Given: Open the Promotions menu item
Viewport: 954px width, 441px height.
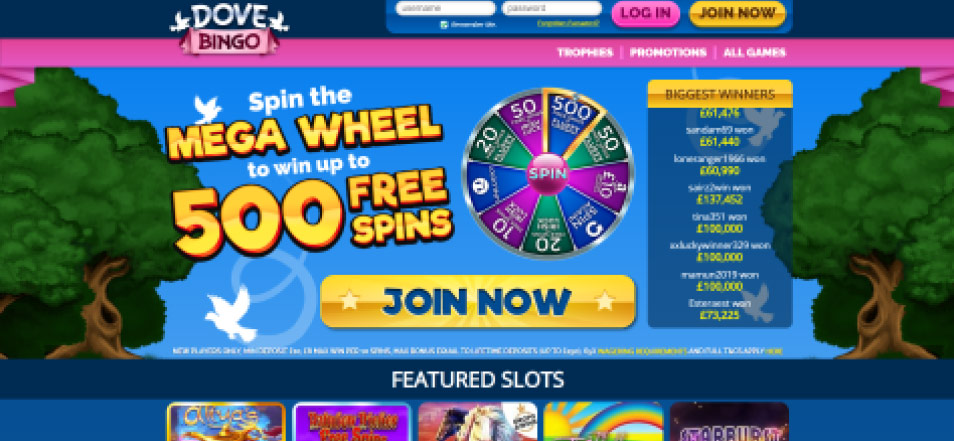Looking at the screenshot, I should pyautogui.click(x=668, y=52).
